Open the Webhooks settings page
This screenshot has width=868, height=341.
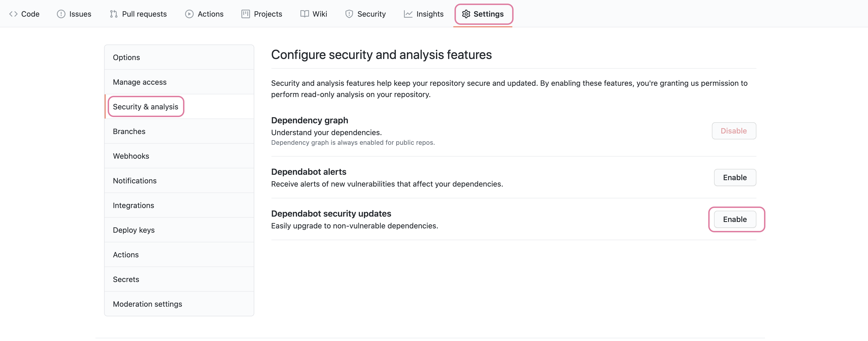tap(131, 156)
